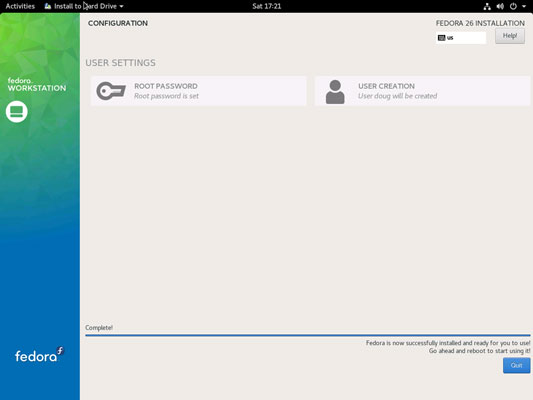
Task: Click the keyboard layout icon
Action: coord(442,38)
